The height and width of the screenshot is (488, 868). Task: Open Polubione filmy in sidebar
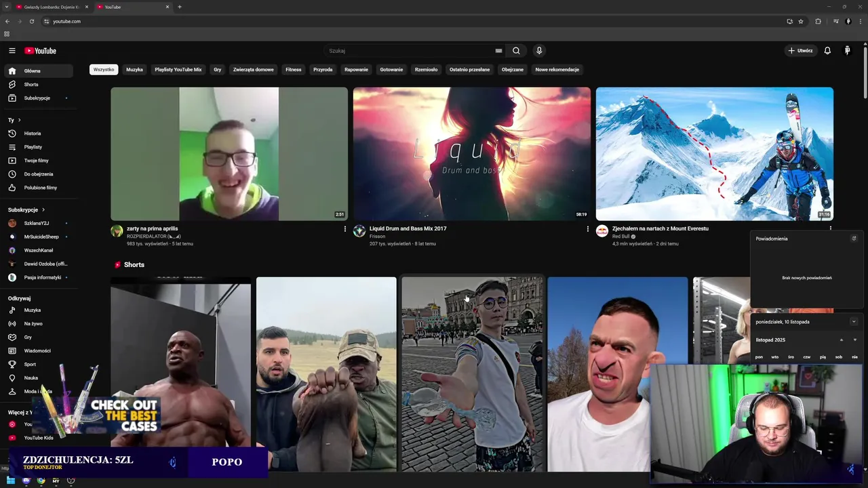click(x=39, y=188)
